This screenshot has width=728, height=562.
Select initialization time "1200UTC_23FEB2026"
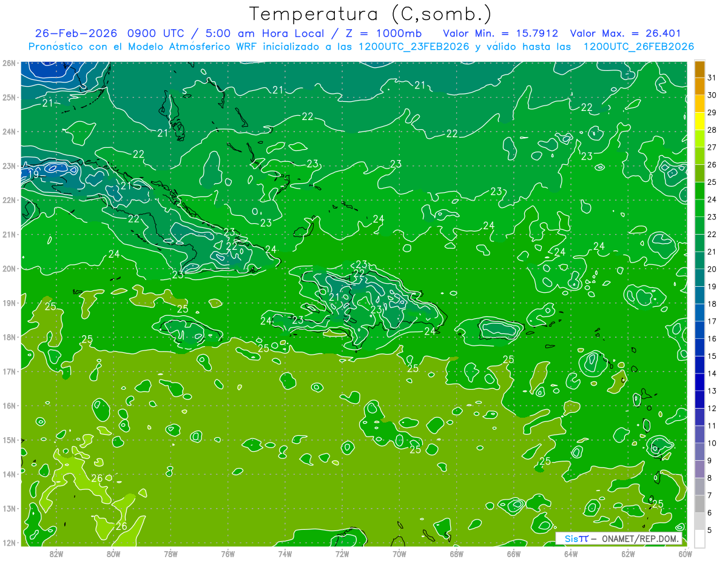413,47
